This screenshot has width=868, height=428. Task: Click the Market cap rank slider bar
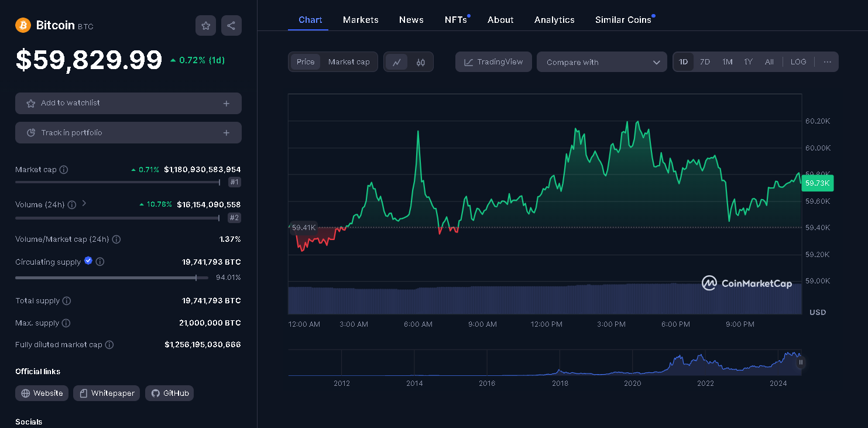click(118, 182)
